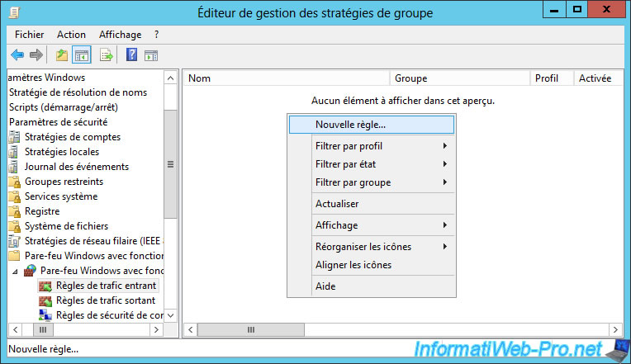Open the Action menu in menu bar
Image resolution: width=631 pixels, height=364 pixels.
(x=71, y=35)
